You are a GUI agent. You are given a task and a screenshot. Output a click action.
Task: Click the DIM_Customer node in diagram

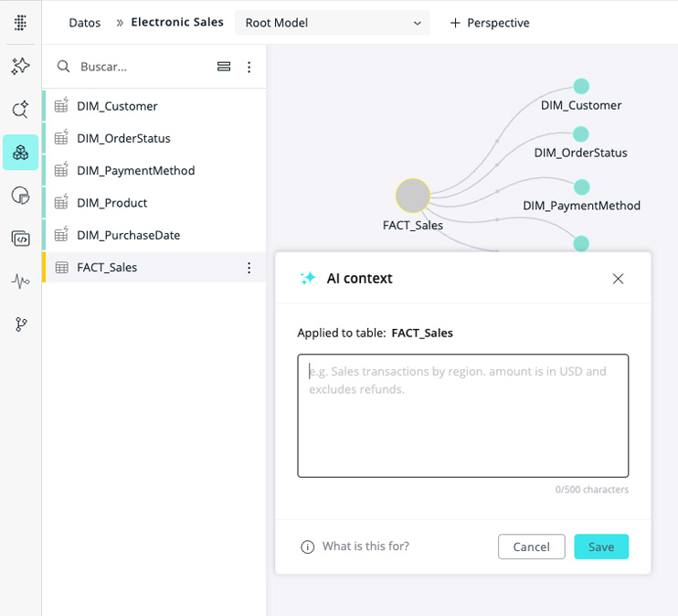(581, 87)
